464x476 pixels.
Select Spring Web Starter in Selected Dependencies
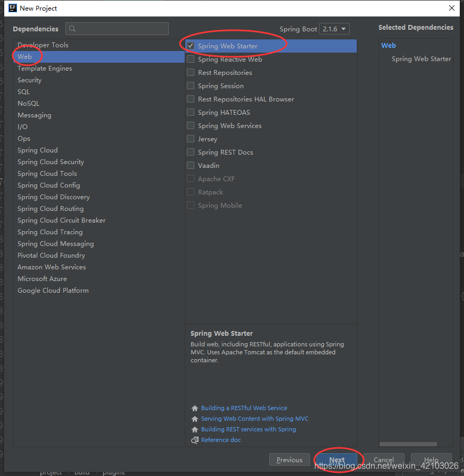point(421,59)
